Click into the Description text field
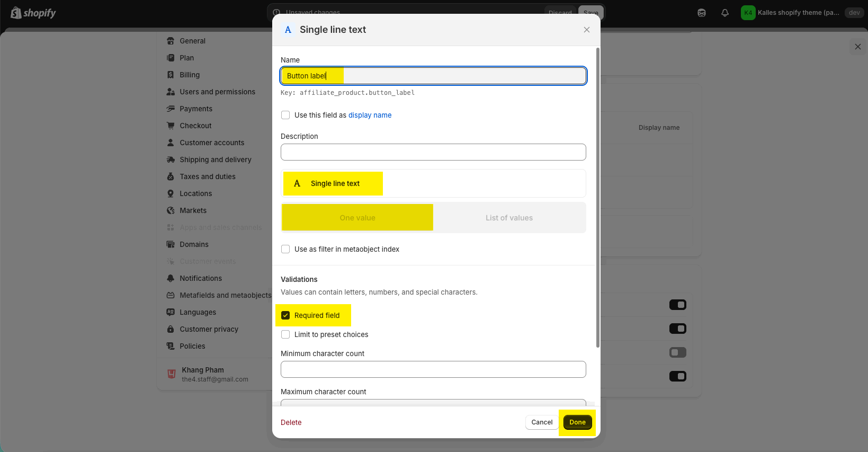The width and height of the screenshot is (868, 452). [x=433, y=152]
